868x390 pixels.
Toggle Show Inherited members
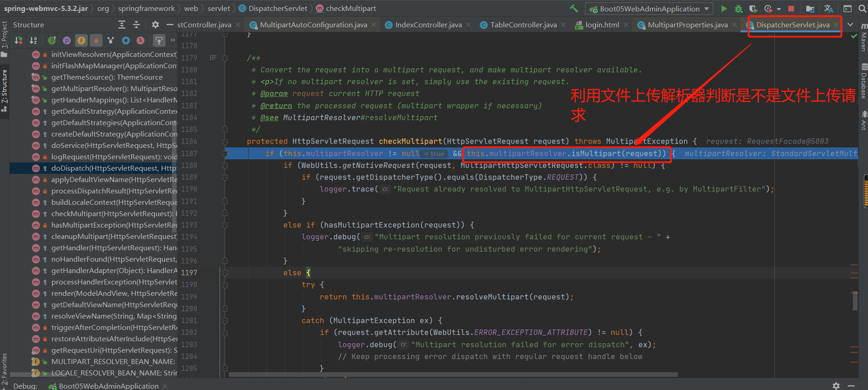52,41
